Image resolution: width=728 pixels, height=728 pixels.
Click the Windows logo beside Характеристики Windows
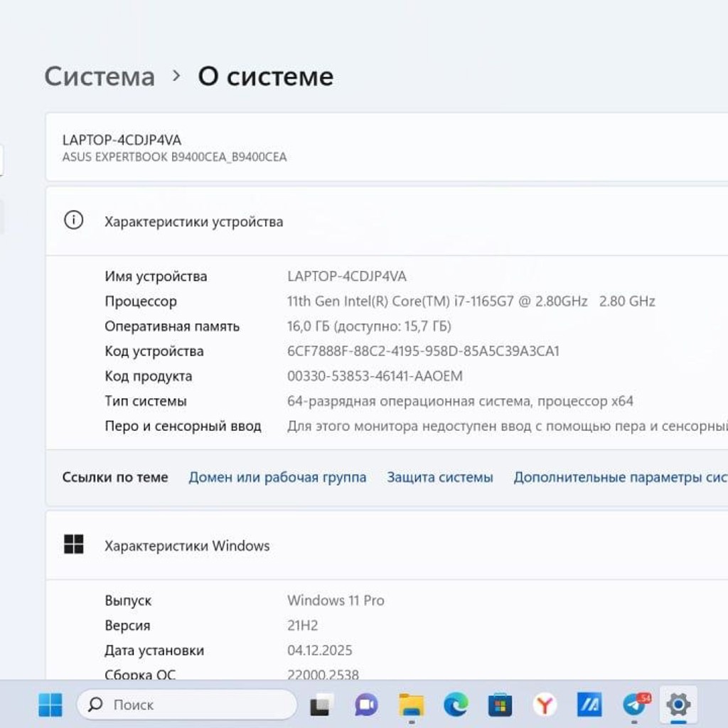(74, 544)
